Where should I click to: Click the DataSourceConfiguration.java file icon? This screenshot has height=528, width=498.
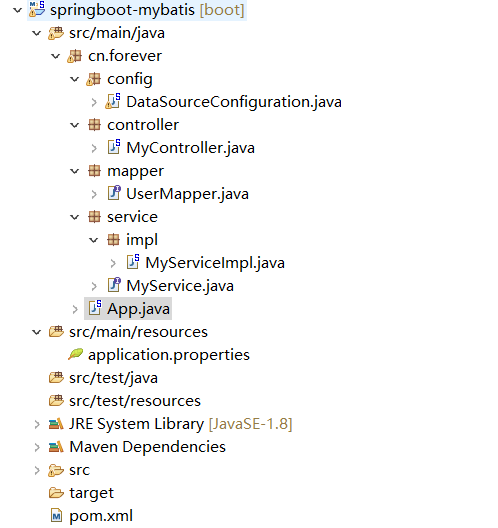click(113, 101)
